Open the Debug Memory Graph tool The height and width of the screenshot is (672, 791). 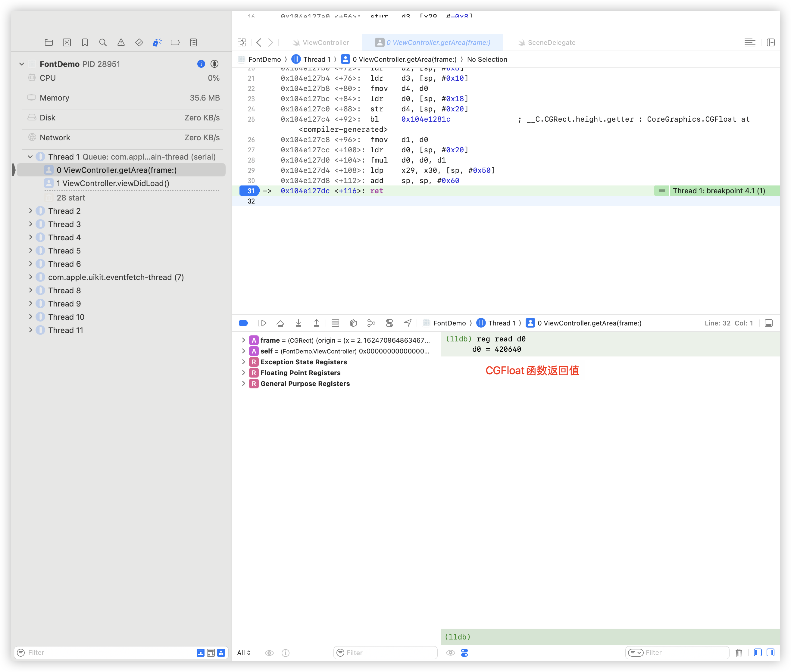[x=371, y=323]
